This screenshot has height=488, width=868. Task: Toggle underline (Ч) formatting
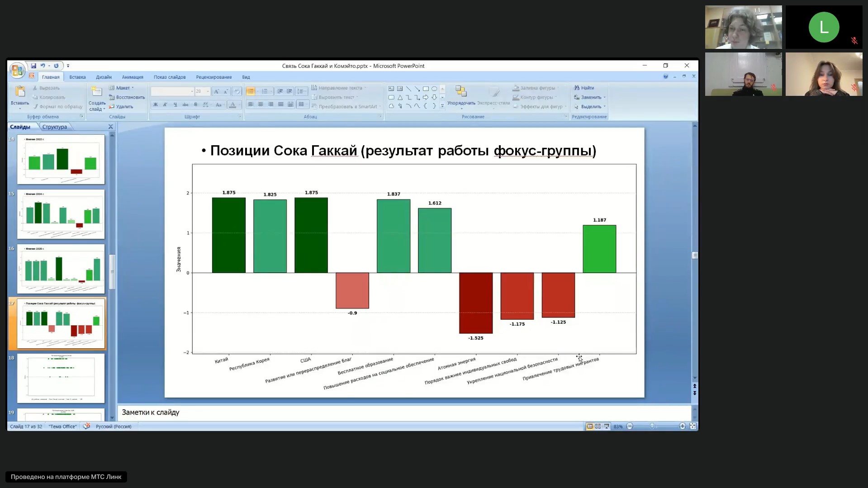[x=175, y=104]
